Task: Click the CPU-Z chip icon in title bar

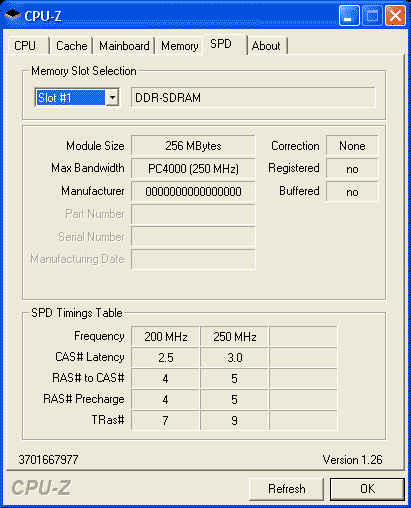Action: pos(12,15)
